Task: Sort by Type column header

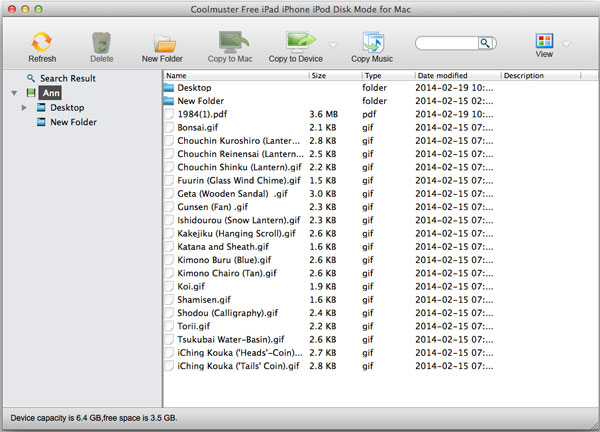Action: (x=387, y=76)
